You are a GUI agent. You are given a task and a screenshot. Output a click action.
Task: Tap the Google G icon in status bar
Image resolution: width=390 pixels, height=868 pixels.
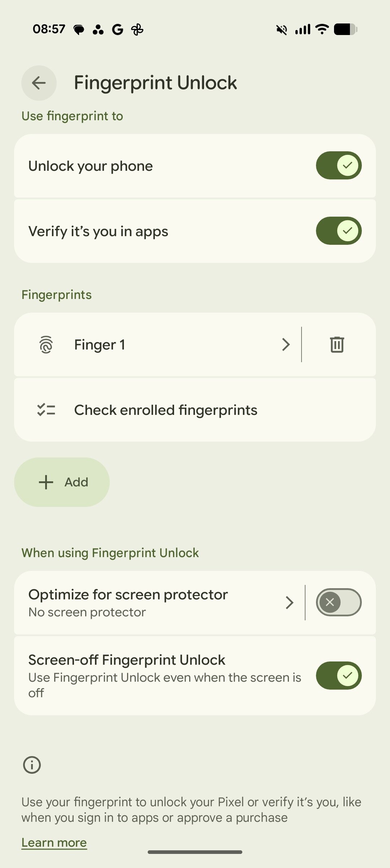point(117,29)
